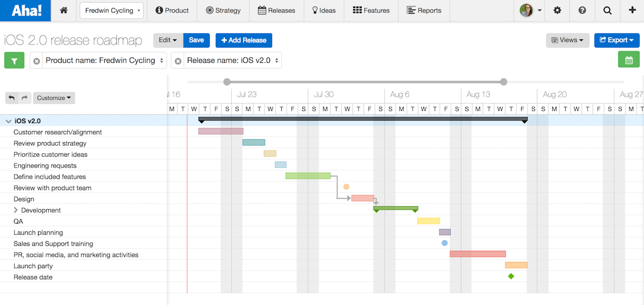
Task: Click the plus icon in top bar
Action: (632, 10)
